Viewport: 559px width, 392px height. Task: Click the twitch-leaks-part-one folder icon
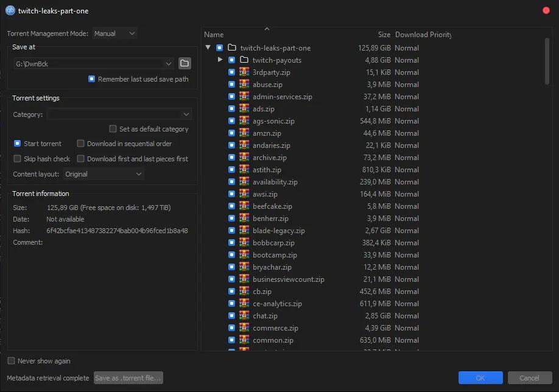[x=232, y=47]
